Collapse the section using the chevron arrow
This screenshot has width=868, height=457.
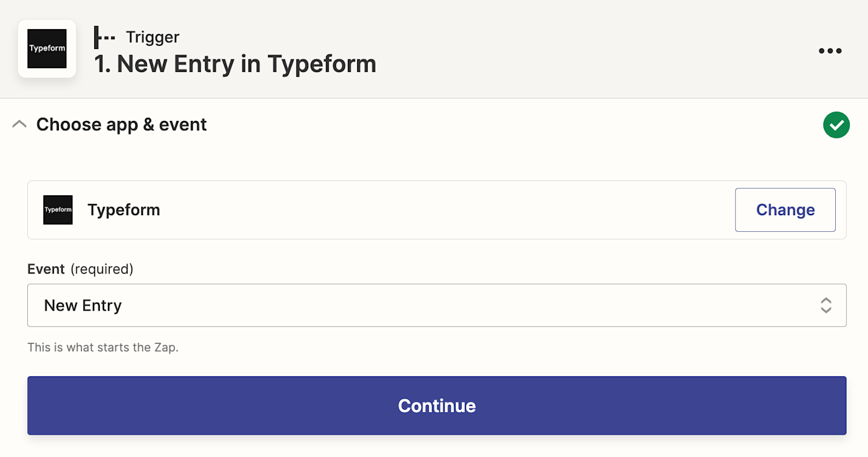coord(19,125)
